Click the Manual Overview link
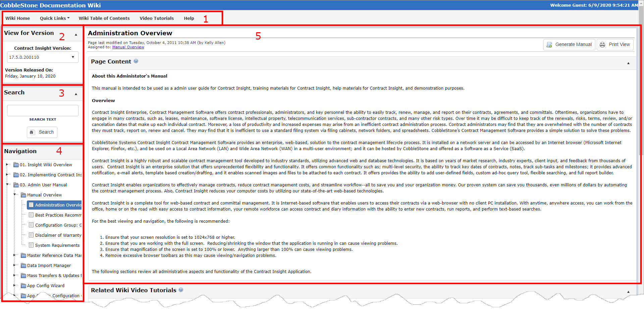 pos(128,47)
